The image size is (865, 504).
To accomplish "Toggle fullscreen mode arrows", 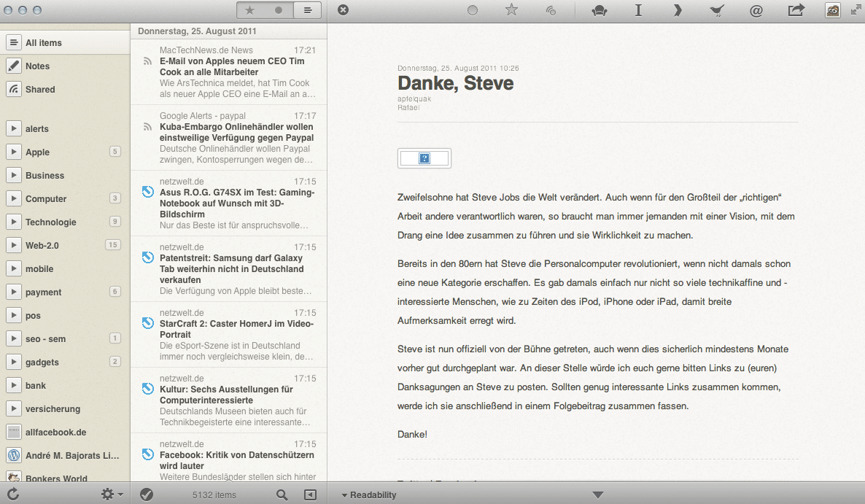I will 856,10.
